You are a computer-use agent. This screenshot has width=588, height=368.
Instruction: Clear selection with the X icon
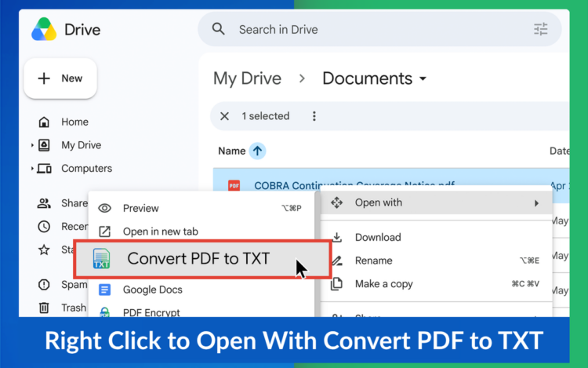[x=224, y=116]
